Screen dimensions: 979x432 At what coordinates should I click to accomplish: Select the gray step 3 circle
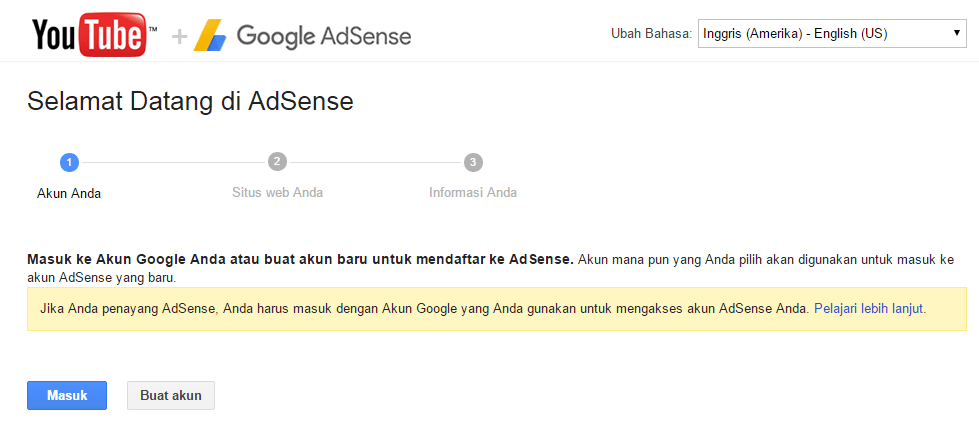(x=473, y=162)
